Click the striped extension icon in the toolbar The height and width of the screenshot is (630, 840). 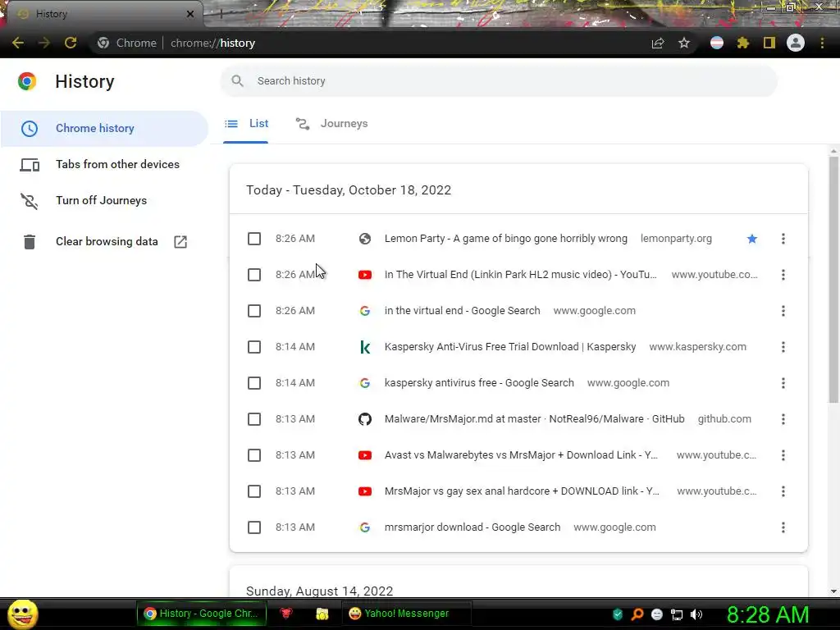tap(717, 43)
